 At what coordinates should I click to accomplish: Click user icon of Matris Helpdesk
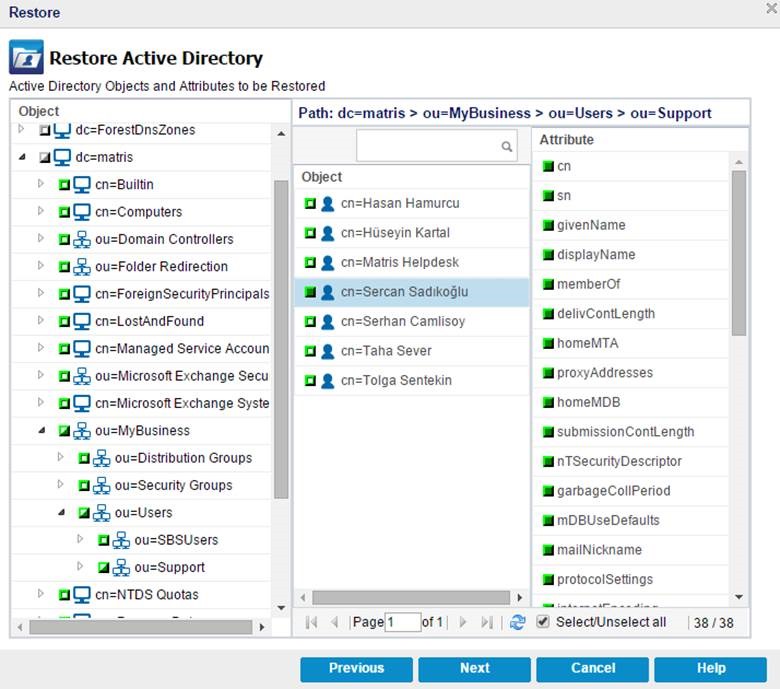pos(327,263)
